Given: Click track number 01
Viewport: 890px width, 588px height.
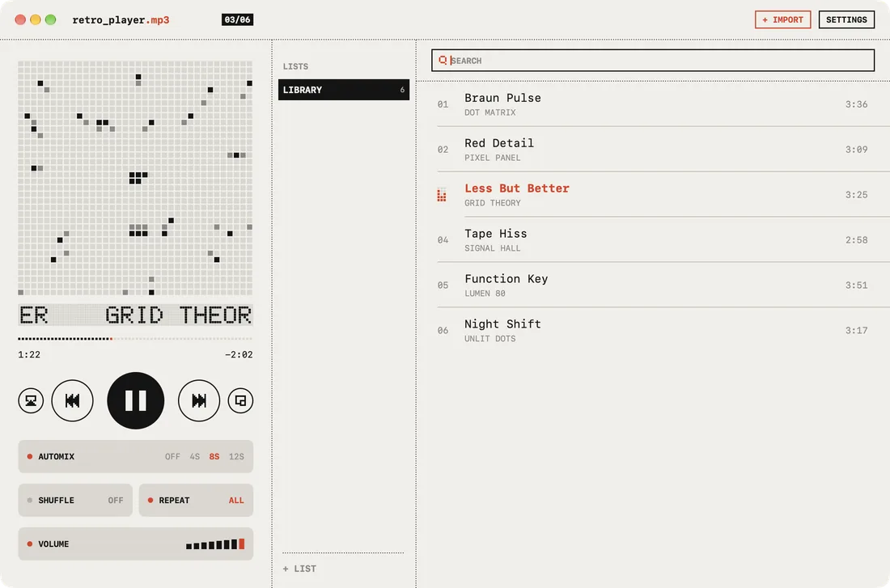Looking at the screenshot, I should tap(443, 104).
